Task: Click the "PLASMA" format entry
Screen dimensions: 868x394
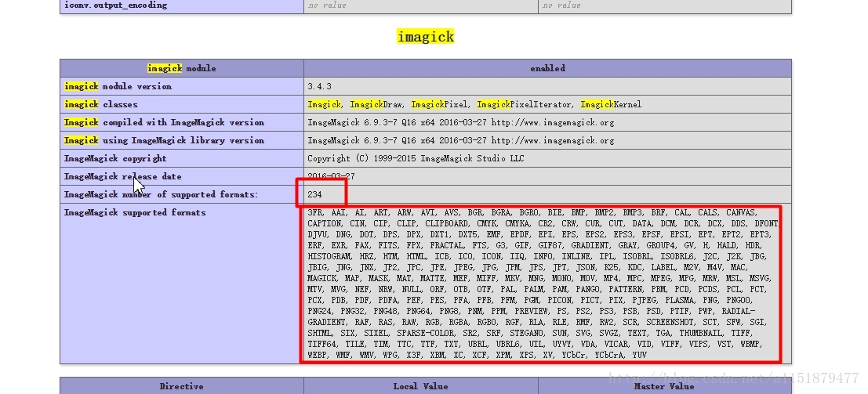Action: click(x=680, y=300)
